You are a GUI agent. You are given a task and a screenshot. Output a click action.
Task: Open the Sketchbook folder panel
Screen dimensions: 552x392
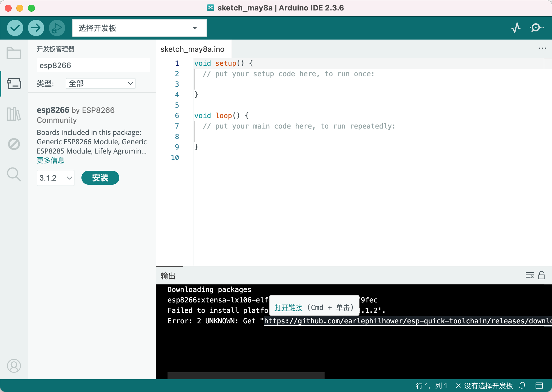[x=14, y=53]
